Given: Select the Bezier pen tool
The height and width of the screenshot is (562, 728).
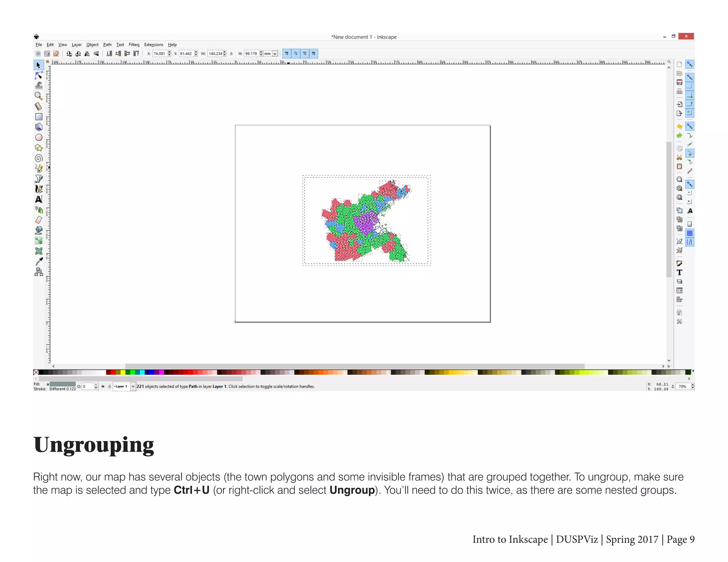Looking at the screenshot, I should pos(38,178).
